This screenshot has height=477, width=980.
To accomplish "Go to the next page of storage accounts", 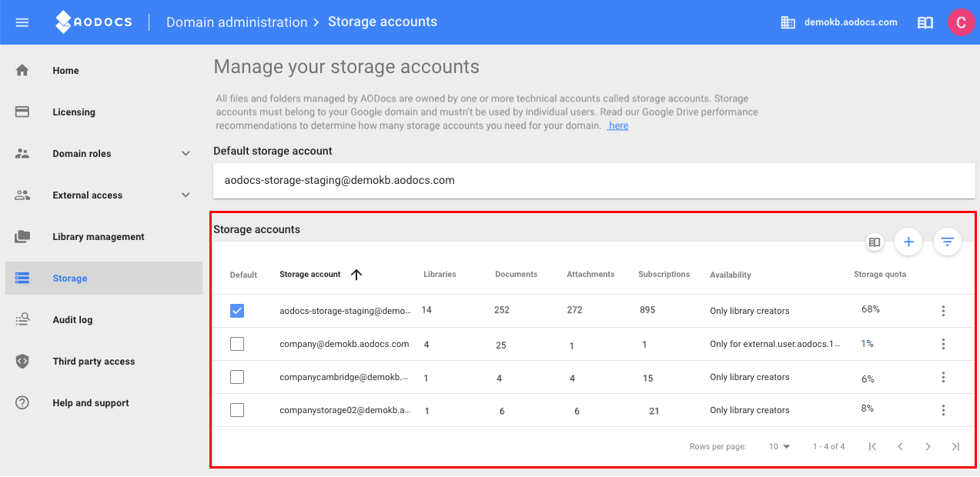I will [928, 445].
